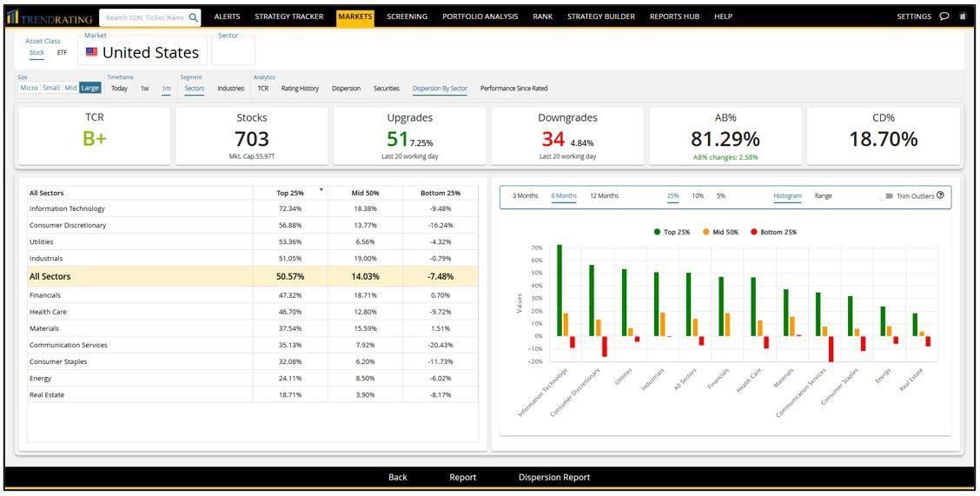Image resolution: width=980 pixels, height=496 pixels.
Task: Open Trim Outliers help question mark
Action: click(940, 195)
